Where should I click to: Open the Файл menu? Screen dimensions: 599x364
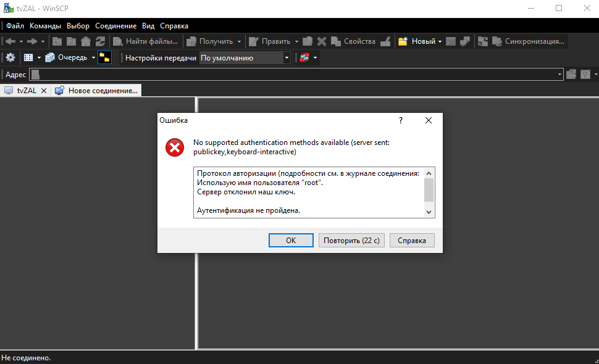click(15, 26)
